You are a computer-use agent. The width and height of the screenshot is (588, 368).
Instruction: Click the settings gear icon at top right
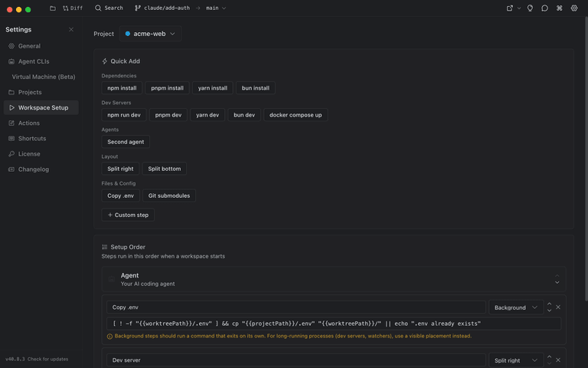click(574, 8)
